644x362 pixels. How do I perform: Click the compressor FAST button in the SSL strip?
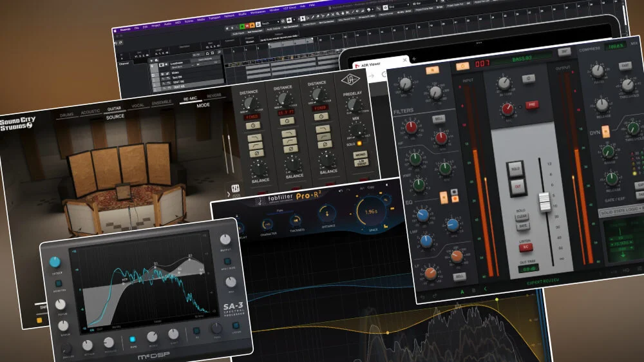tap(625, 66)
